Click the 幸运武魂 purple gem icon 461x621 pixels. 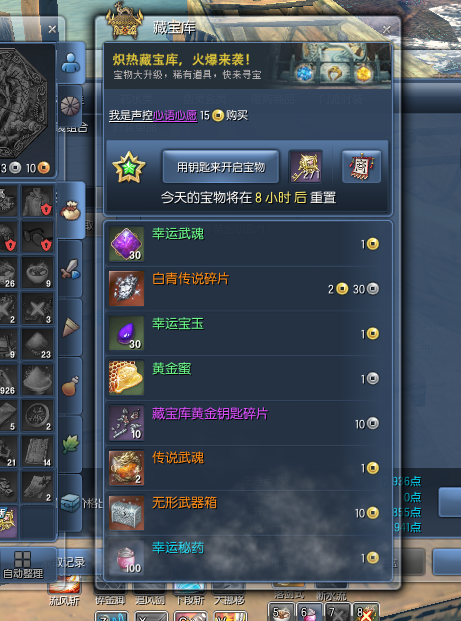(126, 244)
